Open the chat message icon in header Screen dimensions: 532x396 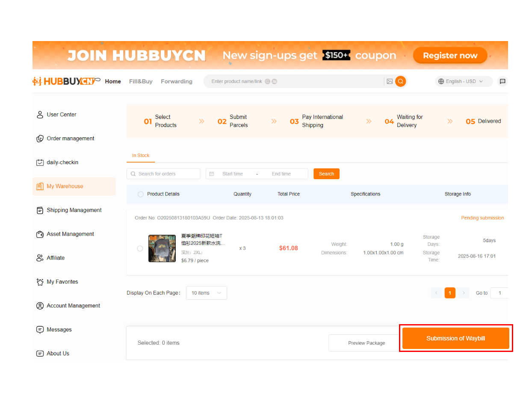pyautogui.click(x=502, y=81)
